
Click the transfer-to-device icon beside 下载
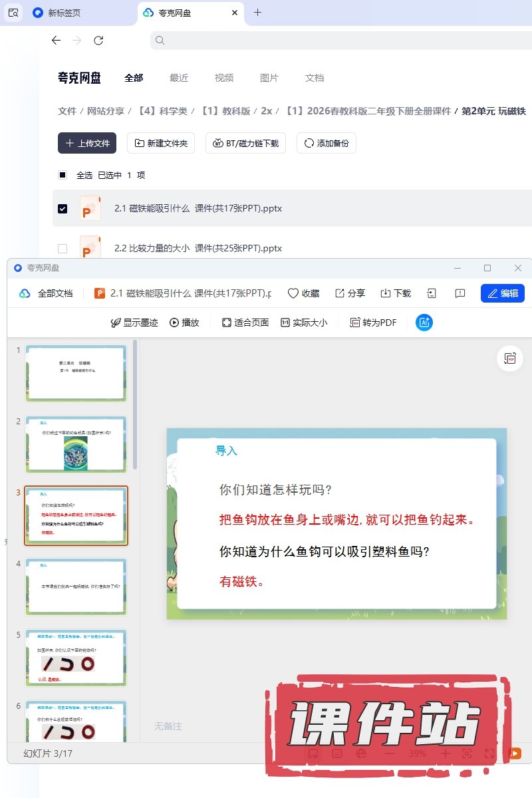click(x=432, y=293)
